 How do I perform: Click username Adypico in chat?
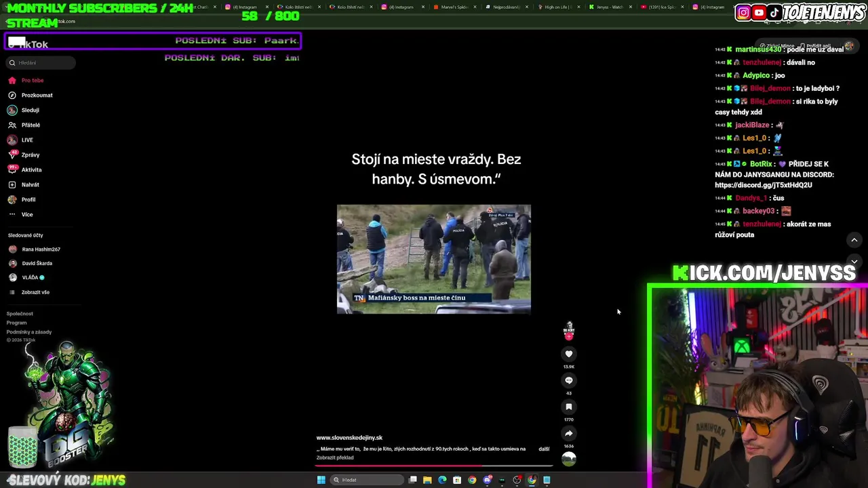click(x=756, y=75)
